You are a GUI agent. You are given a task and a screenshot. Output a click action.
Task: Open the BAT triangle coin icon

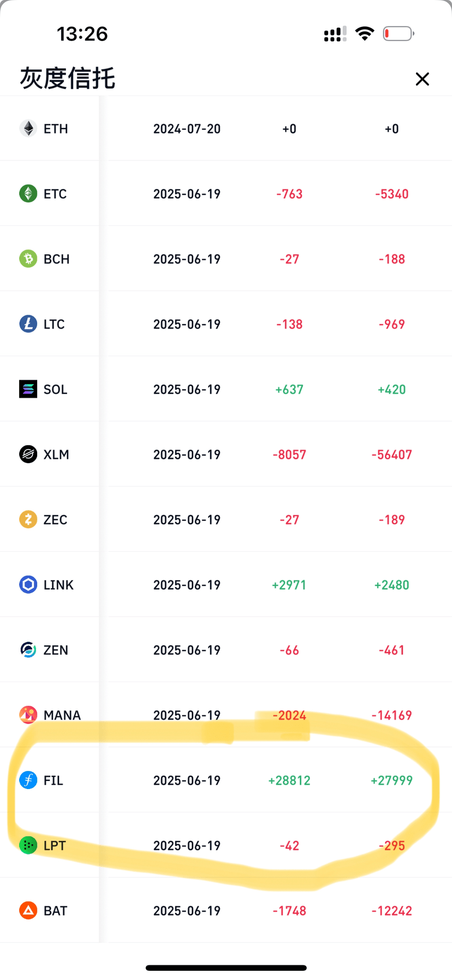click(28, 911)
